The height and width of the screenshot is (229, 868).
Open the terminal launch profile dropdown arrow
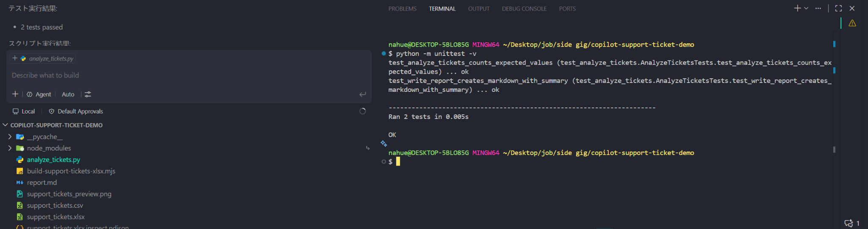coord(806,8)
